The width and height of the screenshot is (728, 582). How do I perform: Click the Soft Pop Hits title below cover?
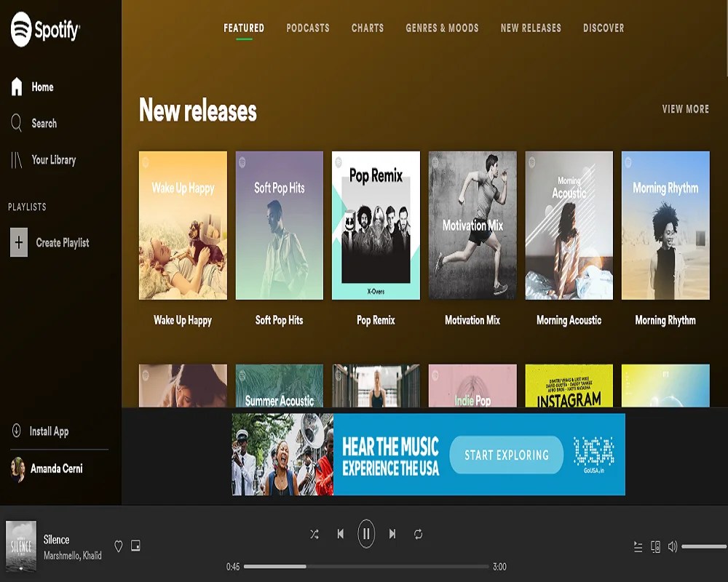[279, 320]
